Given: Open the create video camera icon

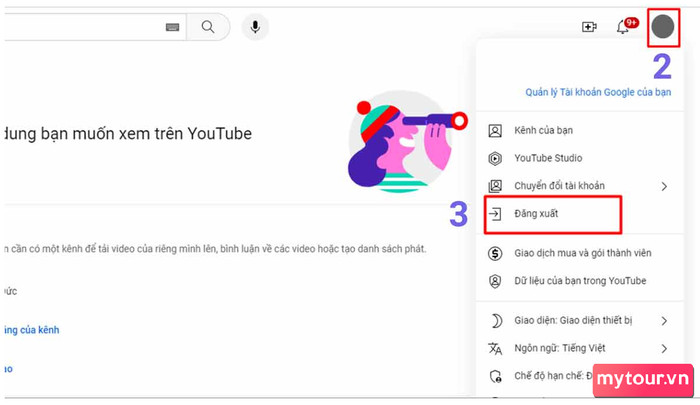Looking at the screenshot, I should pos(589,27).
